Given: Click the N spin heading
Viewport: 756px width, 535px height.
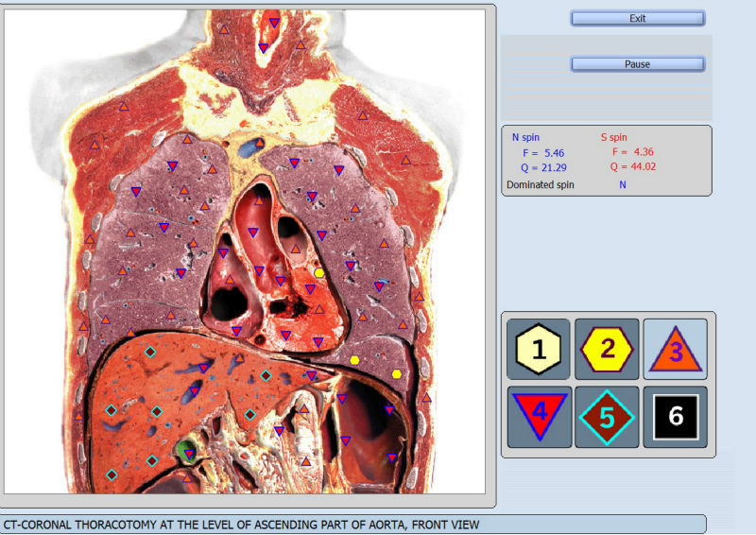Looking at the screenshot, I should (525, 137).
